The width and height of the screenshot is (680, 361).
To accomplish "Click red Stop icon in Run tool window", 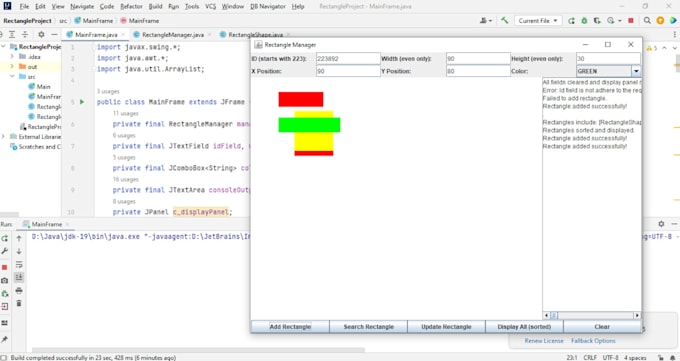I will (x=5, y=267).
